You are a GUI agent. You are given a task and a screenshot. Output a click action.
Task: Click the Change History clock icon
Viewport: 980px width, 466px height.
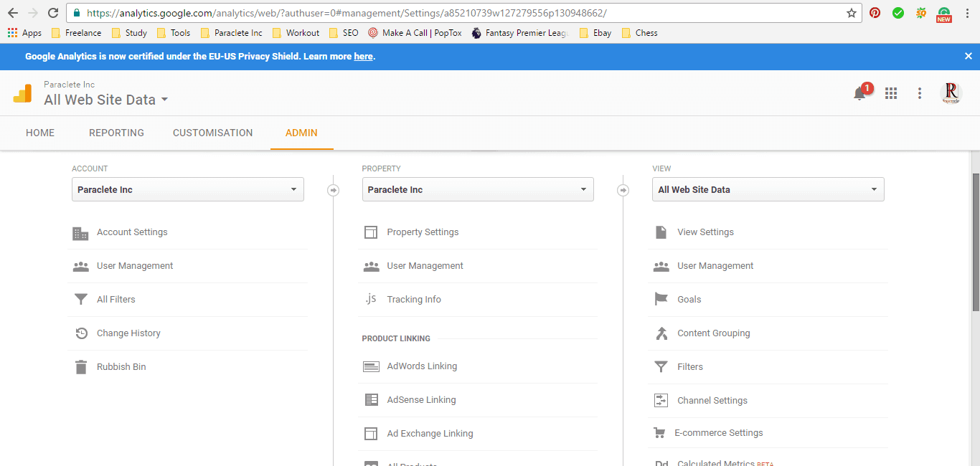click(x=81, y=333)
